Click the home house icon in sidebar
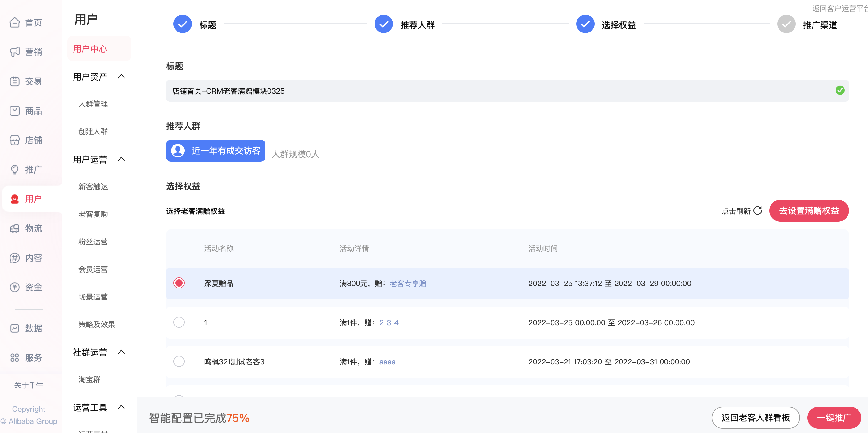Image resolution: width=868 pixels, height=433 pixels. 14,23
